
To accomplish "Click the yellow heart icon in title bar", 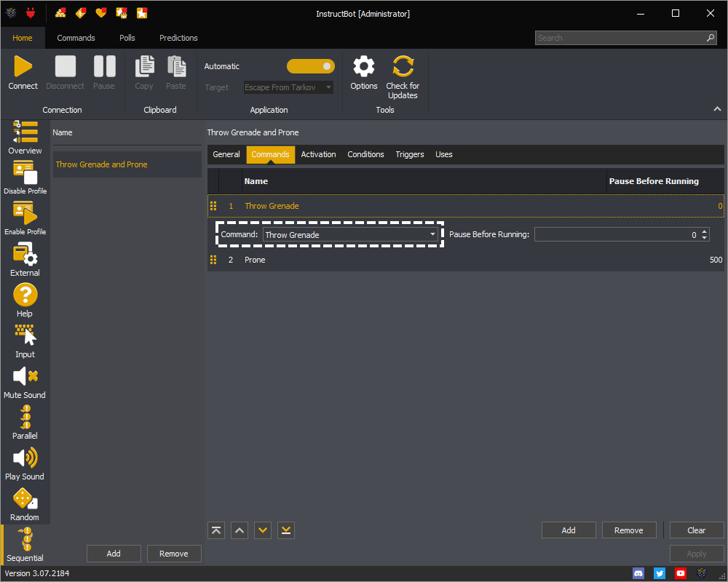I will (x=100, y=13).
